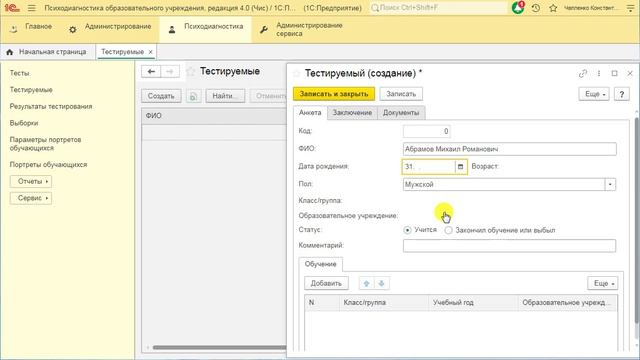Open Тестируемые in side navigation
640x360 pixels.
pyautogui.click(x=31, y=90)
